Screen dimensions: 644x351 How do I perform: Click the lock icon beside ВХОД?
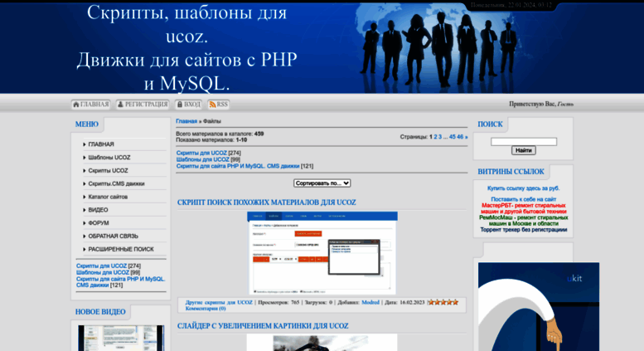(180, 105)
